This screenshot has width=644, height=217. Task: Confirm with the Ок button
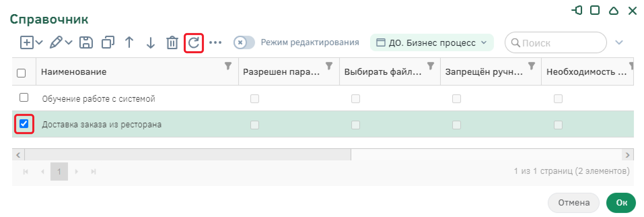[x=621, y=203]
